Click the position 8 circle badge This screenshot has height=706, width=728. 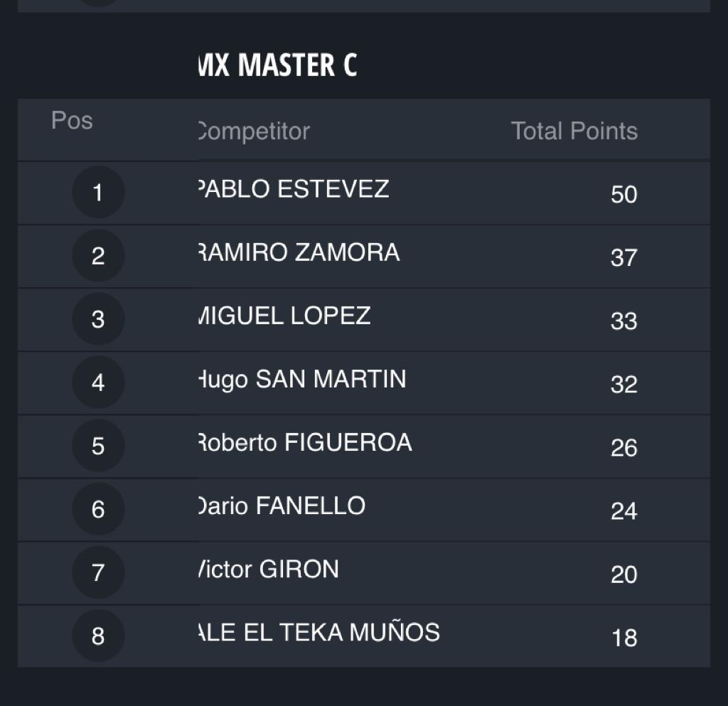point(98,636)
